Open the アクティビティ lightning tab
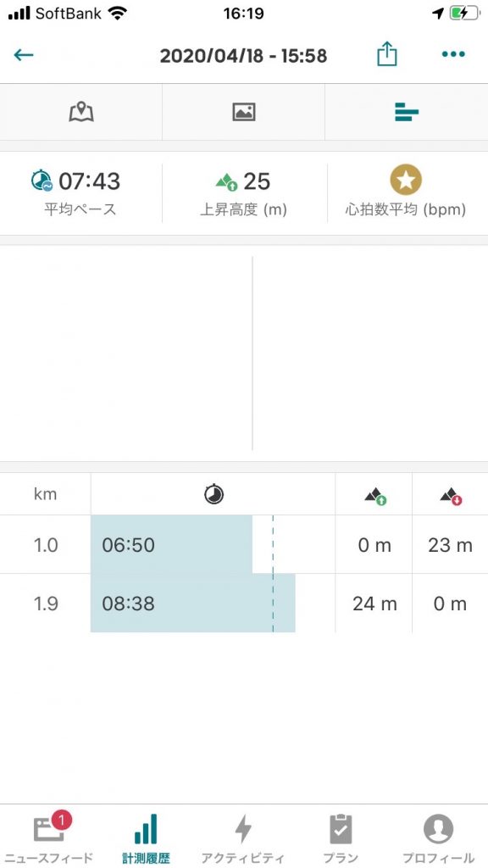The image size is (488, 868). [x=243, y=837]
